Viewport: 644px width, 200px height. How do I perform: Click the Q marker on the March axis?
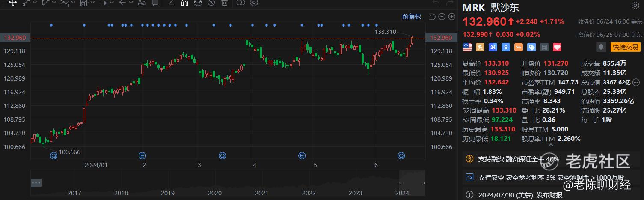pyautogui.click(x=222, y=155)
